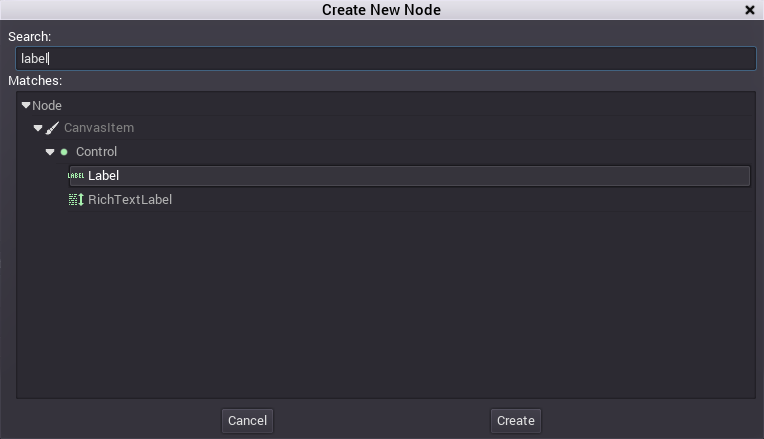Select the Node entry in matches

[x=47, y=105]
